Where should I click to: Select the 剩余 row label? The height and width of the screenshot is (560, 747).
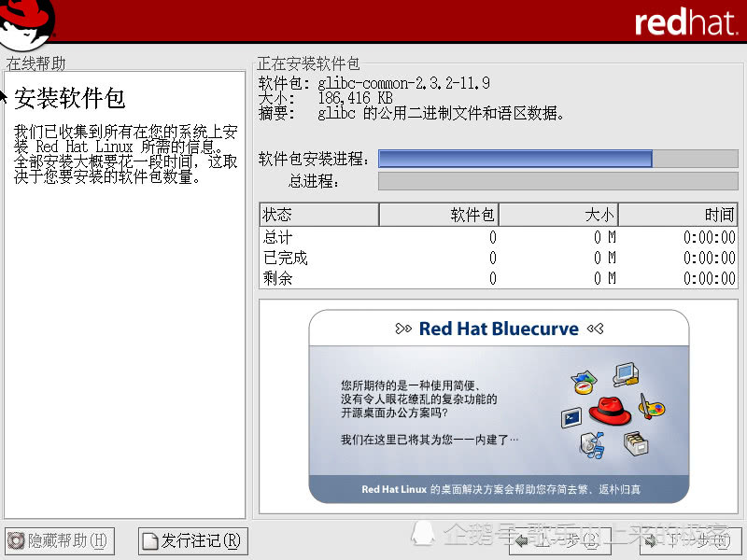(277, 278)
